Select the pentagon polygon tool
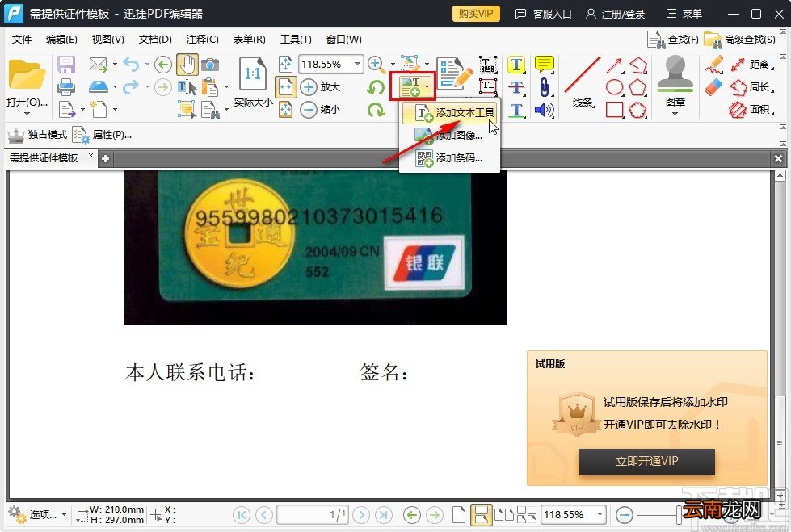791x532 pixels. pyautogui.click(x=637, y=87)
